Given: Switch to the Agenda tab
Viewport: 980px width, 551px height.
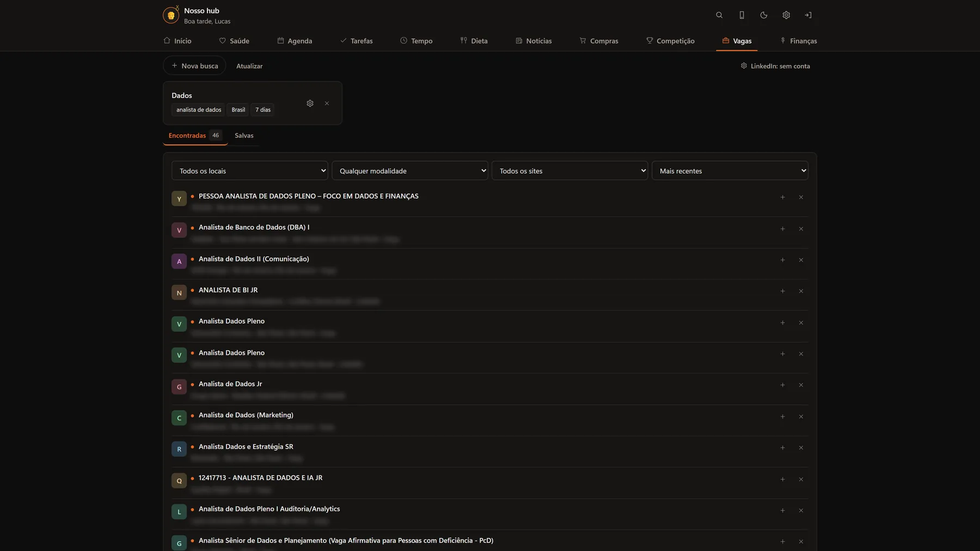Looking at the screenshot, I should coord(295,41).
